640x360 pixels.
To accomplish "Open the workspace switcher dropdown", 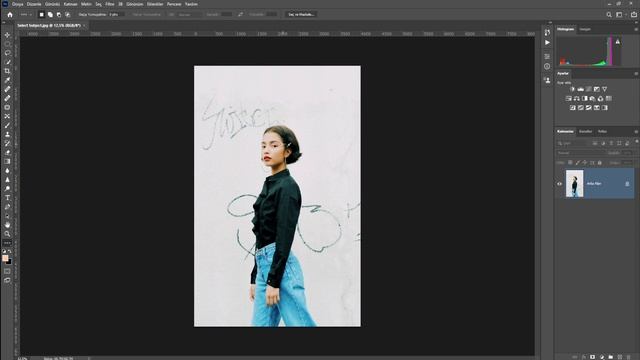I will point(620,15).
